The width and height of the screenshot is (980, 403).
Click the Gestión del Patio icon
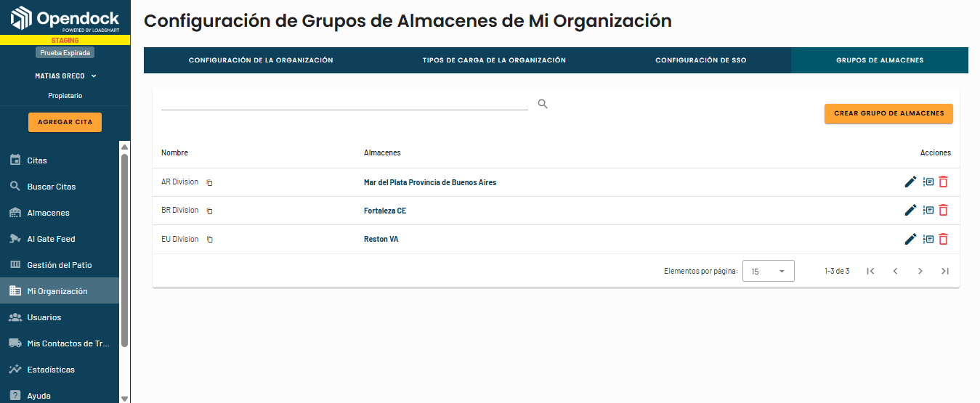click(15, 264)
